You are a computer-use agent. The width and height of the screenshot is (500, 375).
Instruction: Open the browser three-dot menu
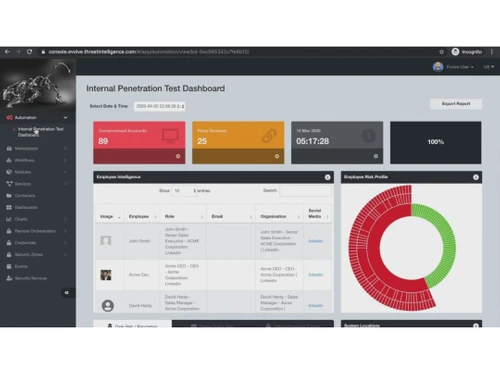[x=492, y=52]
